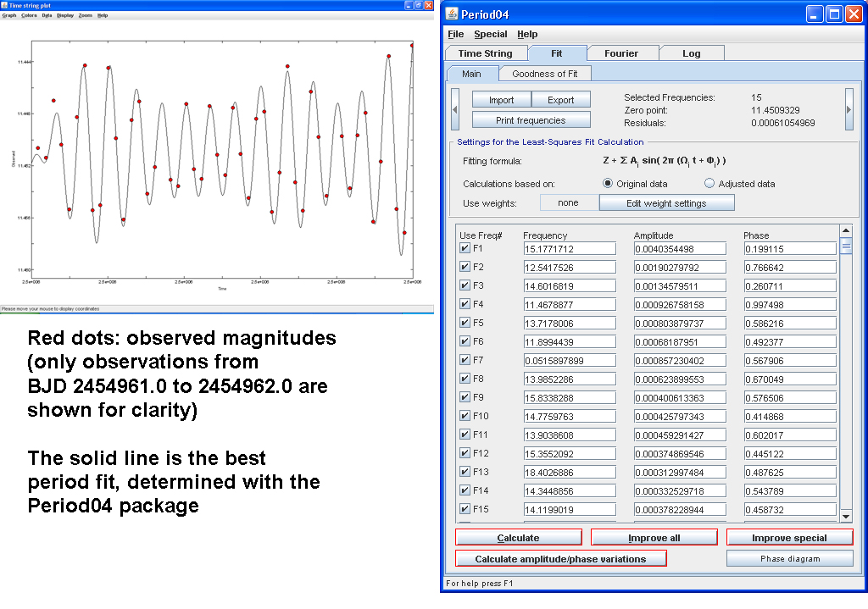Open the Goodness of Fit subtab
This screenshot has width=868, height=609.
545,74
